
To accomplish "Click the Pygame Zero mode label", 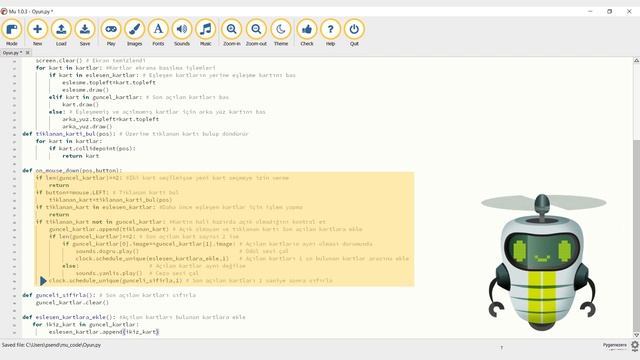I will tap(615, 345).
